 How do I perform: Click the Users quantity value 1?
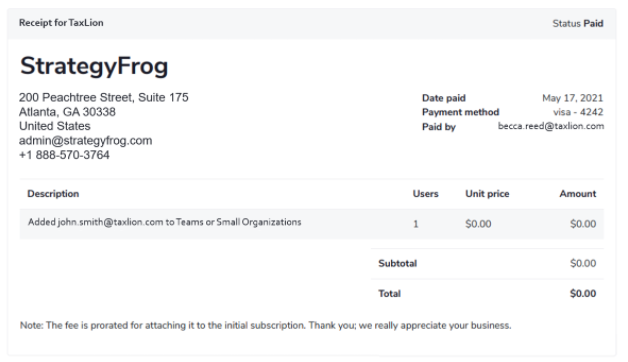pos(416,224)
